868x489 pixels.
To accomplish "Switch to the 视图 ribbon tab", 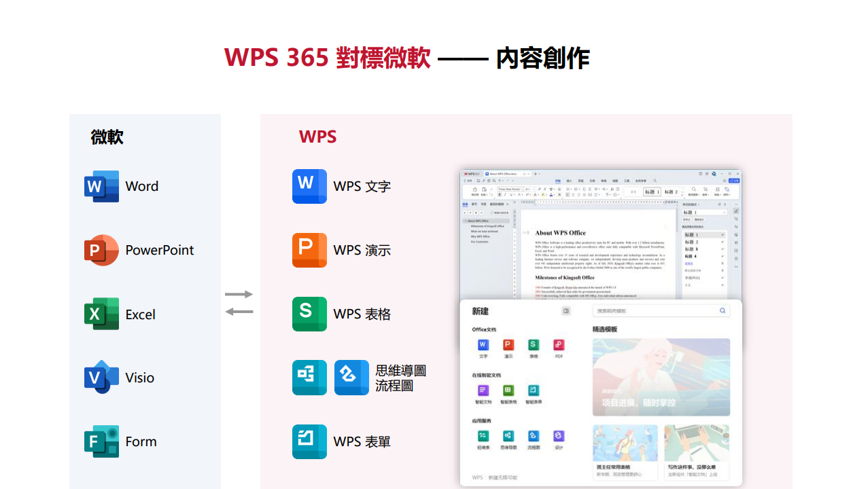I will tap(615, 181).
